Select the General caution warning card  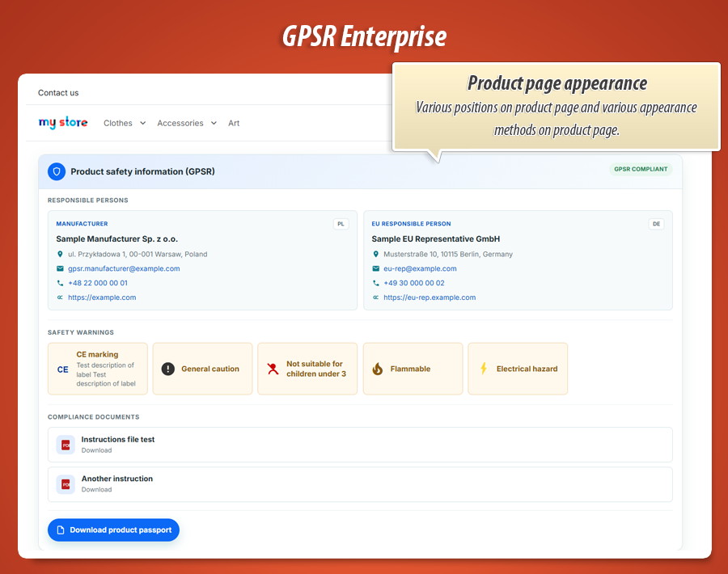pos(202,369)
